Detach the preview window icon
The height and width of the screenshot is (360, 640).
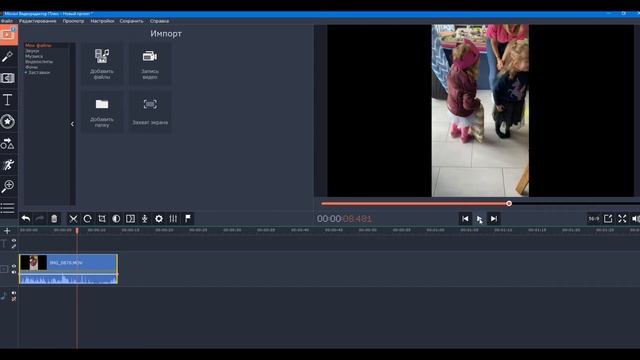[608, 219]
